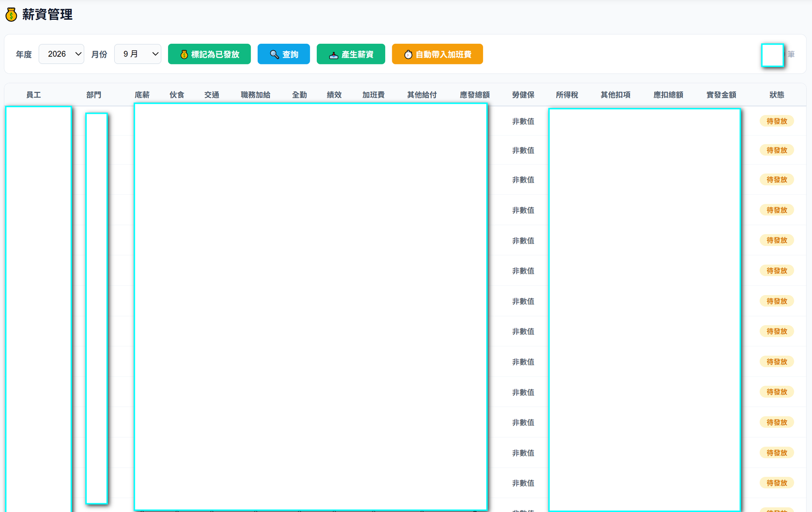Click the 勞健保 column header
This screenshot has width=812, height=512.
(x=523, y=95)
